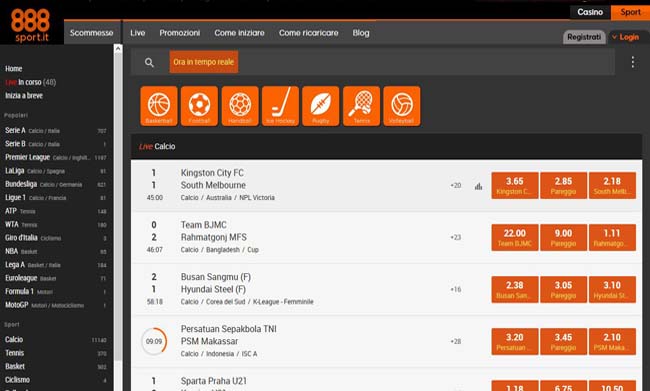
Task: Click the 888sport.it logo
Action: pyautogui.click(x=30, y=25)
